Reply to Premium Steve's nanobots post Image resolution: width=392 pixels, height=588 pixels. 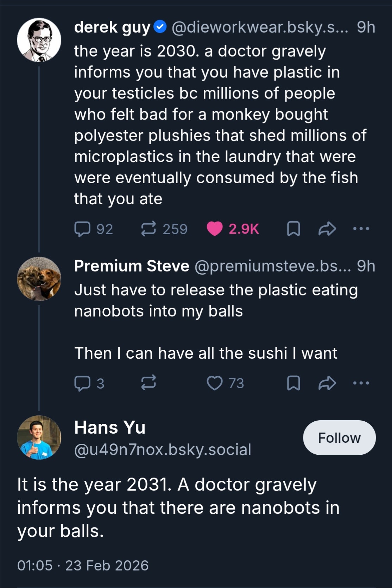coord(83,383)
